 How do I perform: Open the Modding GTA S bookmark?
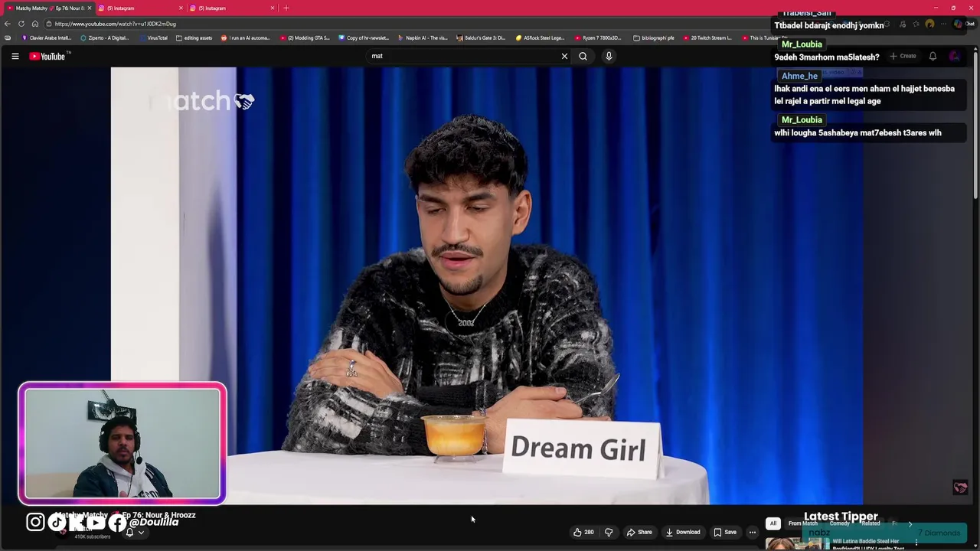[x=305, y=37]
